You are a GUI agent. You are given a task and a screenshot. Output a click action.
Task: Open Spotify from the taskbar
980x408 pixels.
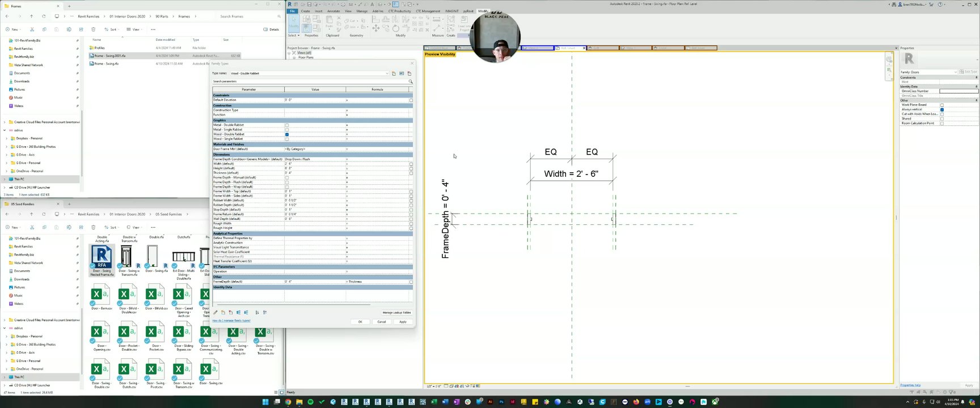[310, 402]
